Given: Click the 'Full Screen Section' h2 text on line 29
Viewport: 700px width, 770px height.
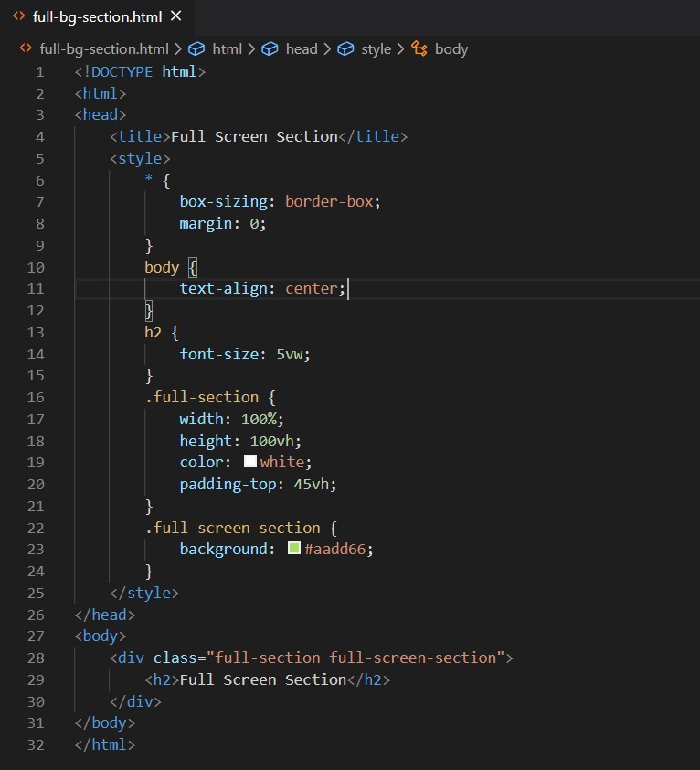Looking at the screenshot, I should click(x=263, y=680).
